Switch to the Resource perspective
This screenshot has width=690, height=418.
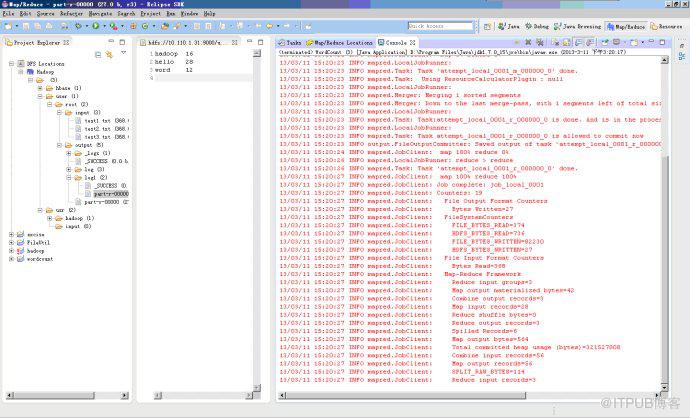tap(666, 26)
